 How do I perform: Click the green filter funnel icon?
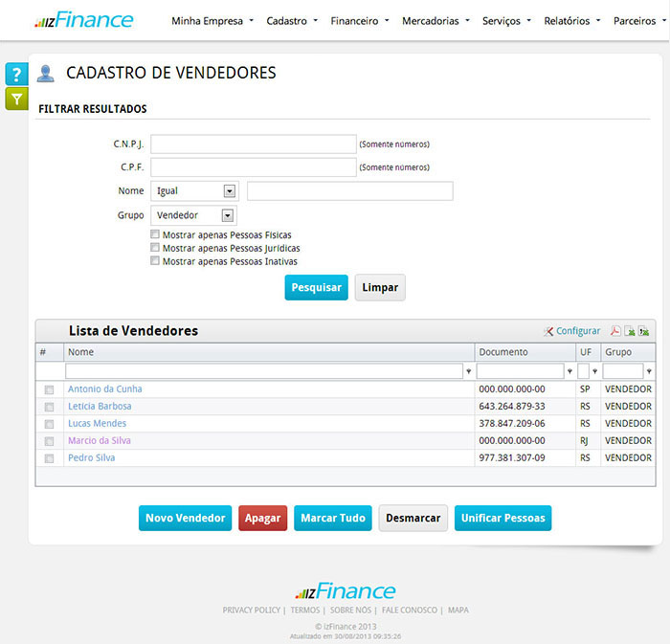point(16,98)
